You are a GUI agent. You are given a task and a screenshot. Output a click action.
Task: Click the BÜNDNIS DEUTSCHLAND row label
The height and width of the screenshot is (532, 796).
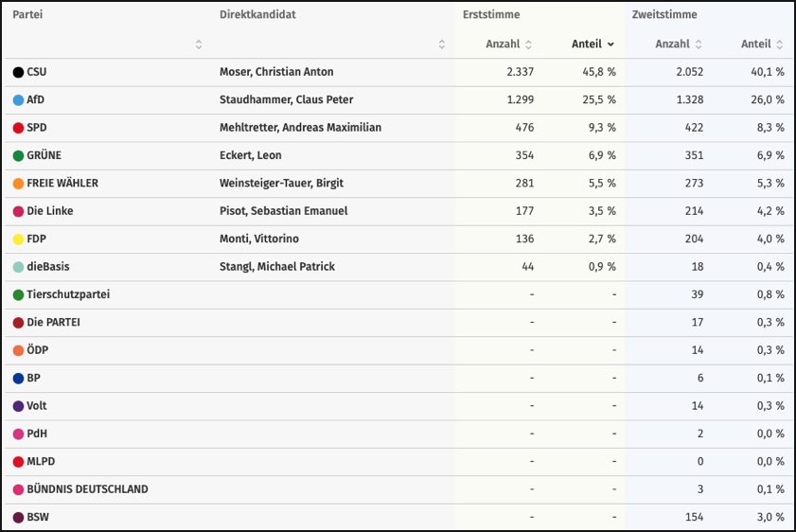click(x=87, y=489)
